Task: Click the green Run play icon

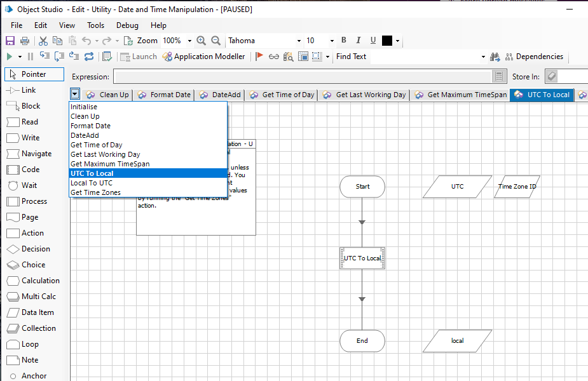Action: (x=10, y=57)
